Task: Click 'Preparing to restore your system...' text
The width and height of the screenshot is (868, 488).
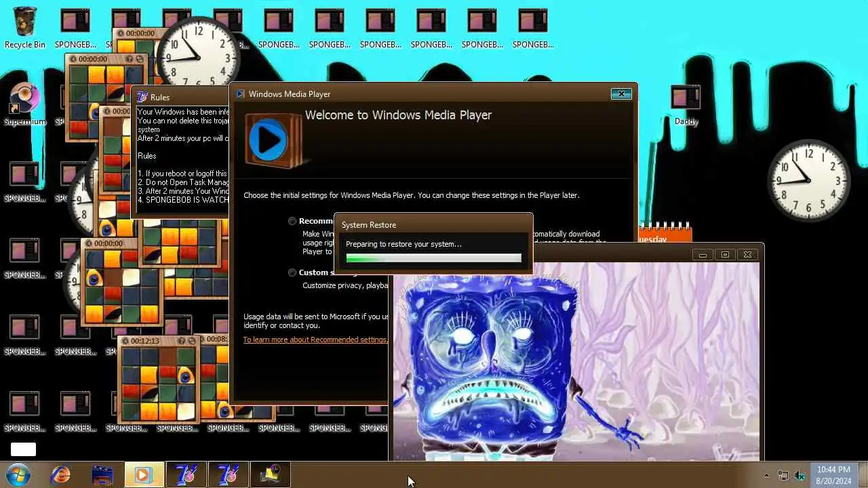Action: [x=403, y=244]
